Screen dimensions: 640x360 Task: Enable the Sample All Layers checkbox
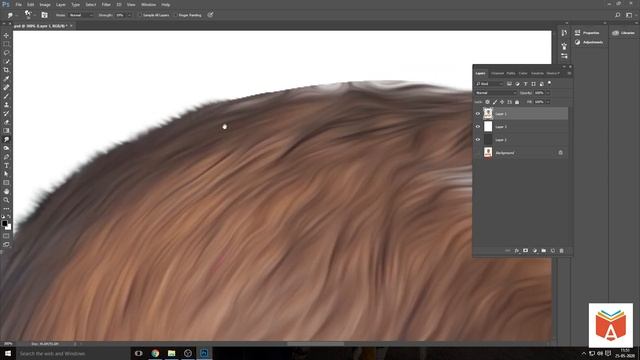(x=140, y=15)
